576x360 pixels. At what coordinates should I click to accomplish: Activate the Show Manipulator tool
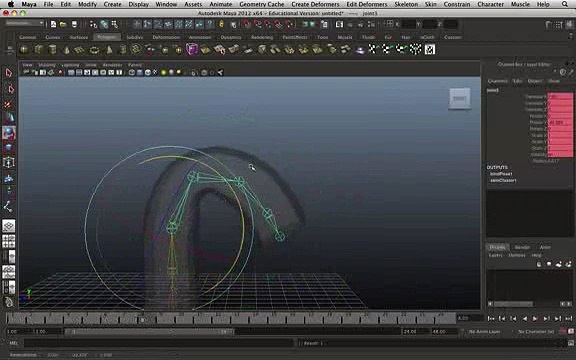pos(9,192)
